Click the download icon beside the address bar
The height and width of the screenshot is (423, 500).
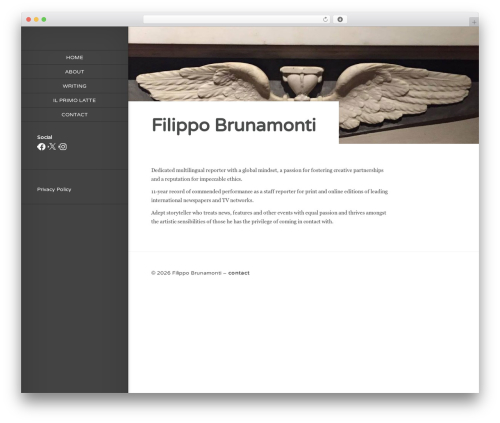point(340,20)
